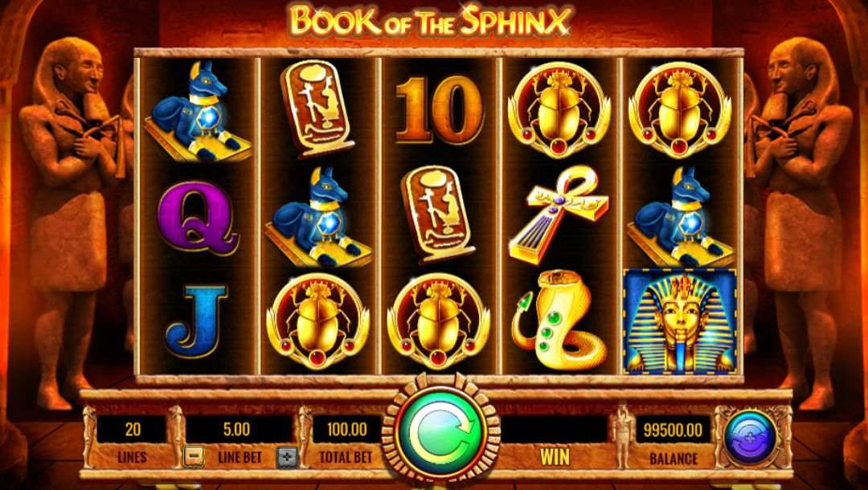868x490 pixels.
Task: Click the green spin button
Action: pyautogui.click(x=441, y=432)
